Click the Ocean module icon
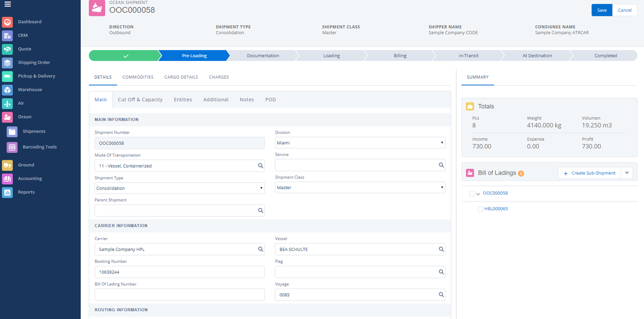This screenshot has height=319, width=644. click(7, 117)
